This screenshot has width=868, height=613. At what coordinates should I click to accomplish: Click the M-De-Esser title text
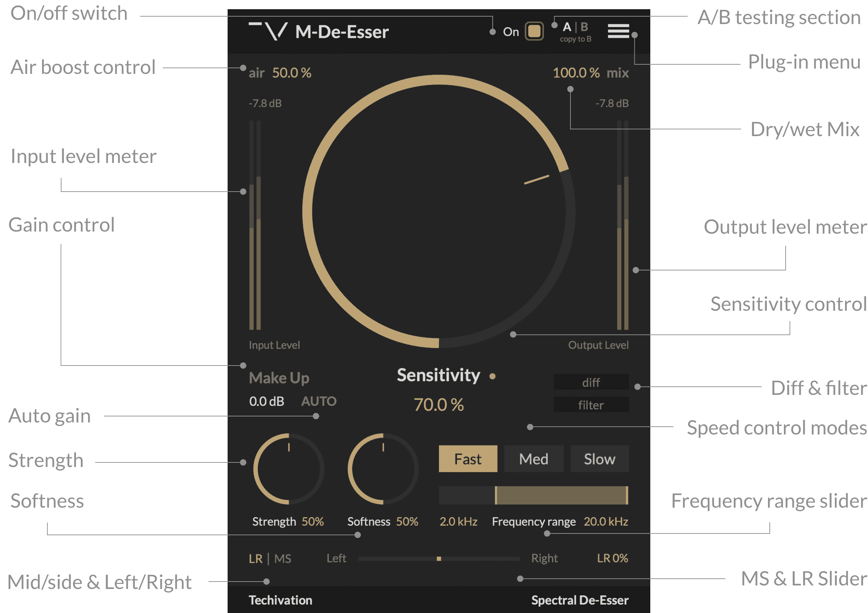(x=342, y=32)
